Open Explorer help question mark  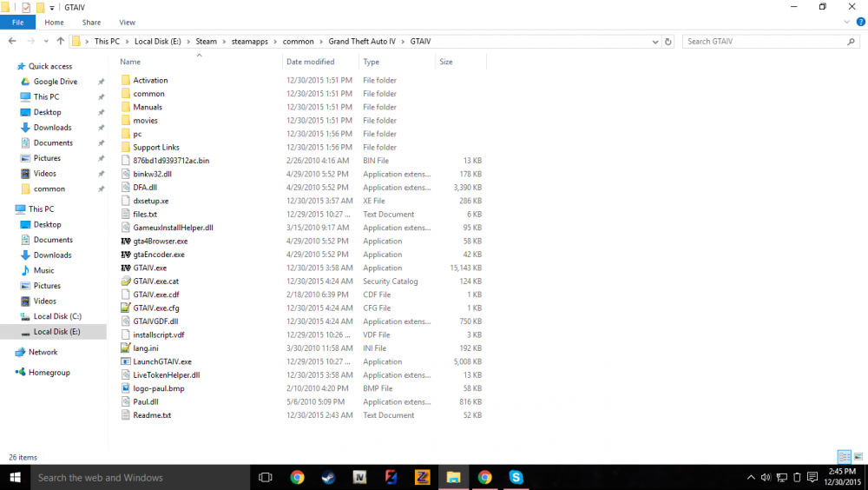861,23
